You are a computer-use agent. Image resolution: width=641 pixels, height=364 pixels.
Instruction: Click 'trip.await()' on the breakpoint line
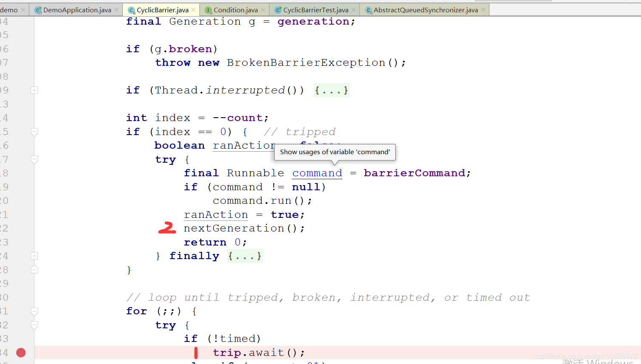pos(259,353)
